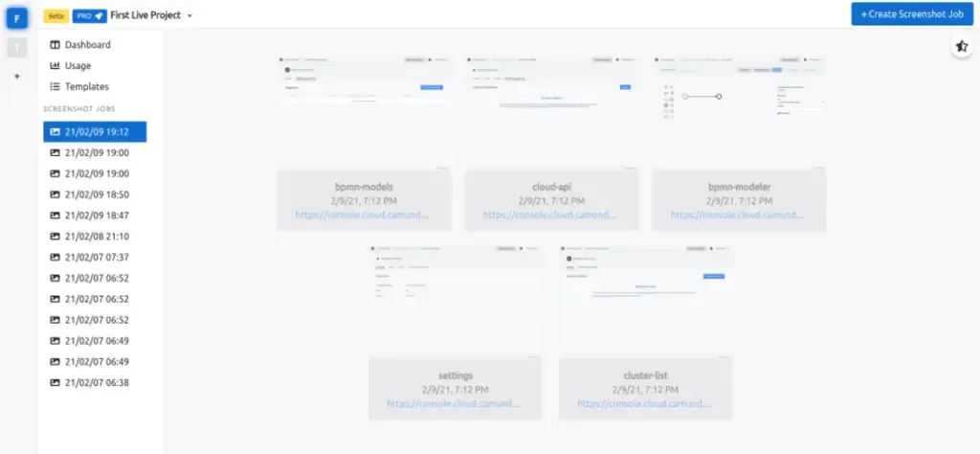The height and width of the screenshot is (454, 980).
Task: Select screenshot job 21/02/09 18:50
Action: tap(96, 194)
